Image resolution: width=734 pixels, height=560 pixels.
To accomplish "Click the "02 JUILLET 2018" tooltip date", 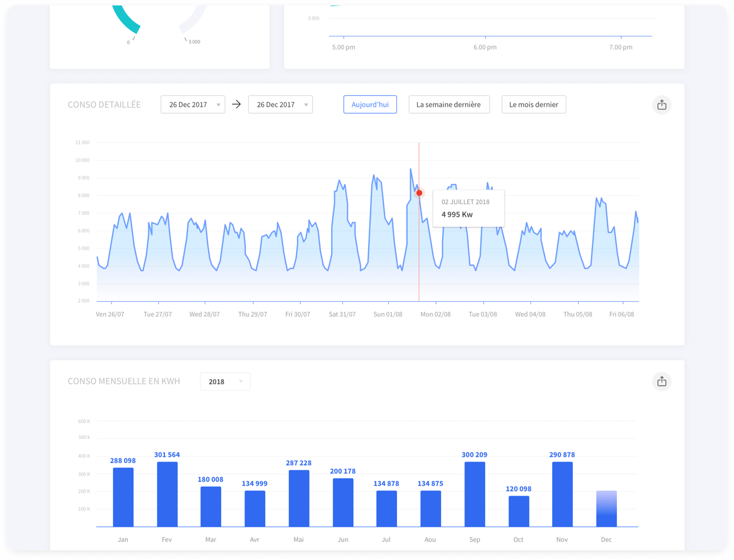I will coord(466,202).
